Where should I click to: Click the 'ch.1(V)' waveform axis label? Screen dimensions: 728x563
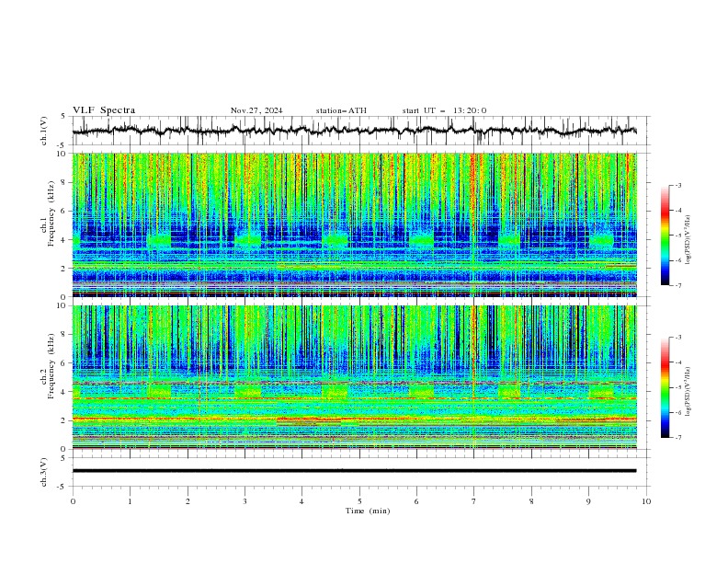click(44, 131)
